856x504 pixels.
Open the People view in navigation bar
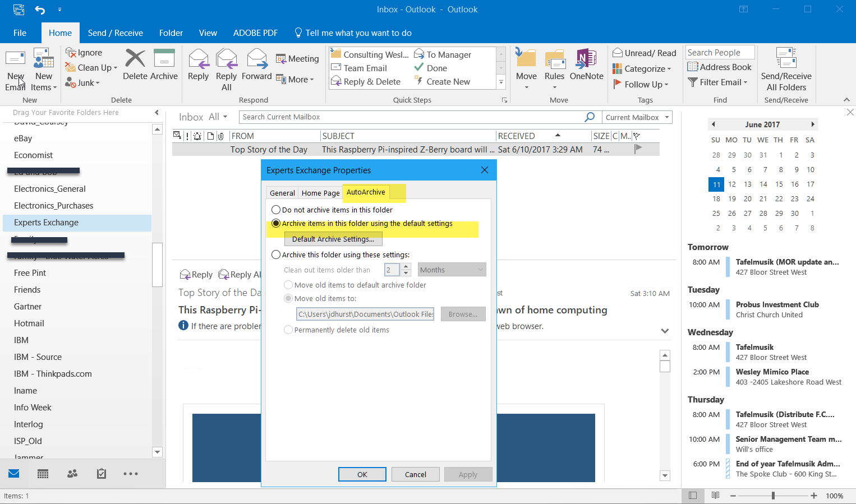[x=72, y=474]
